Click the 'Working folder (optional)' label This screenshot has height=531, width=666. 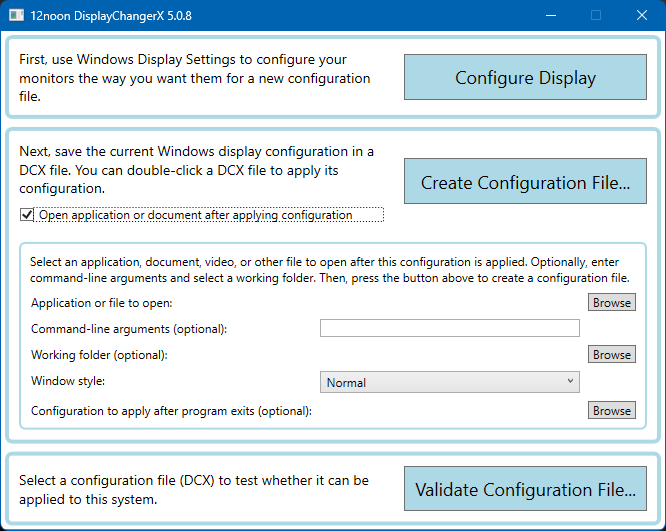tap(99, 355)
